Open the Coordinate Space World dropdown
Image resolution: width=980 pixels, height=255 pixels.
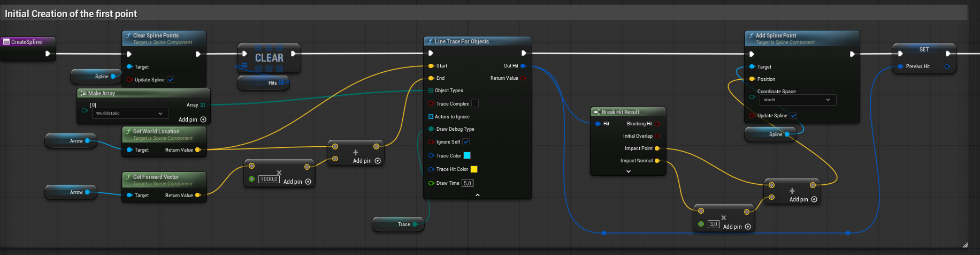[798, 100]
